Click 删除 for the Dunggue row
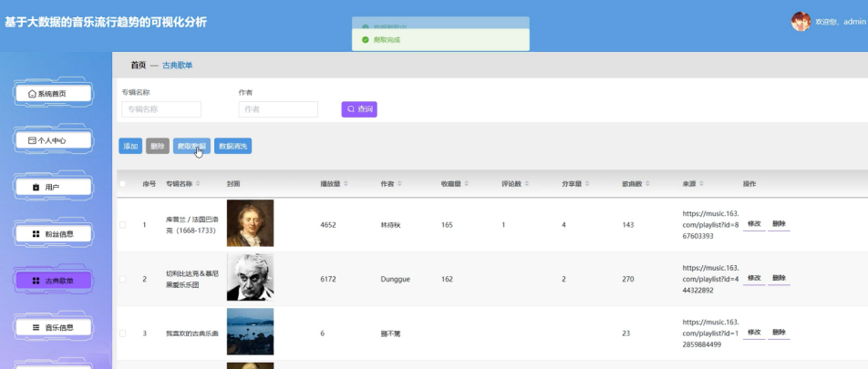This screenshot has width=868, height=369. (779, 278)
